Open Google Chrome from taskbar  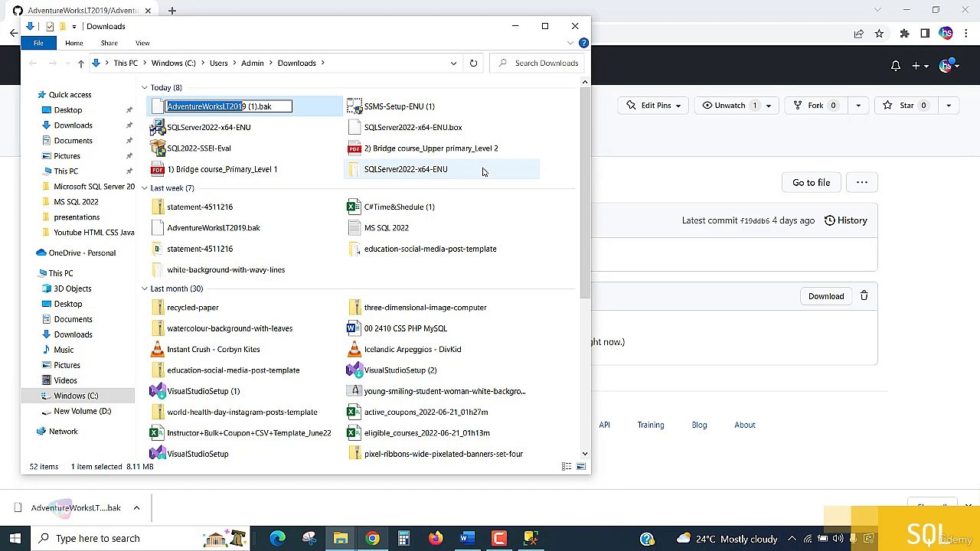click(372, 538)
